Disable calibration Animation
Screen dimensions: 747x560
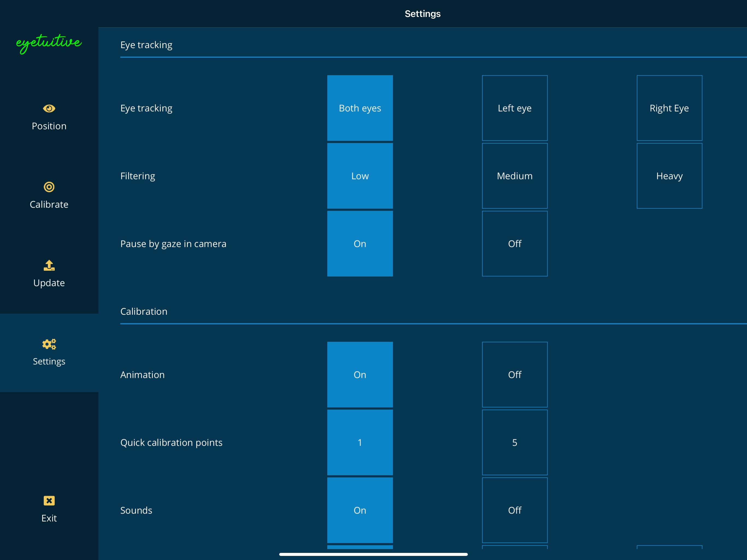[514, 375]
